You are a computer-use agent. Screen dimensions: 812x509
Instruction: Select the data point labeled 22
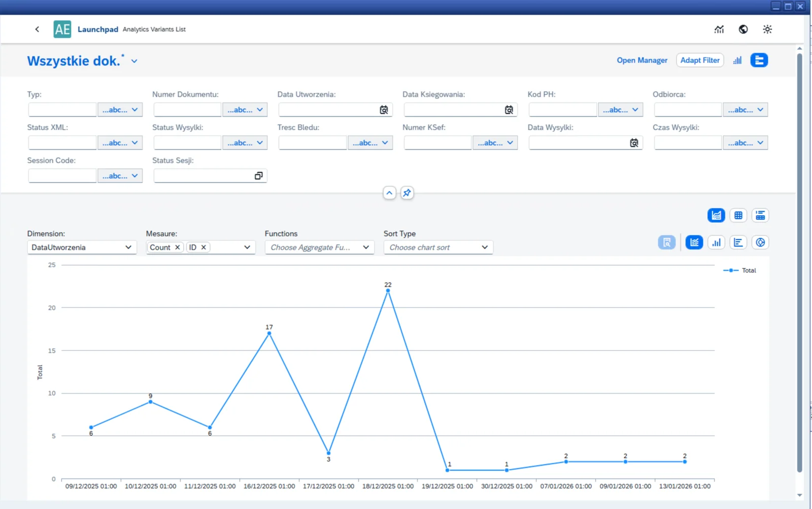(388, 291)
